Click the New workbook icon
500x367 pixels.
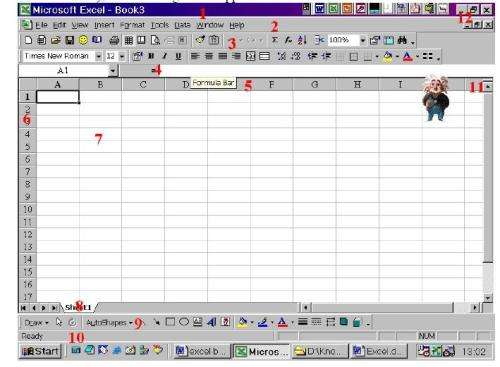pyautogui.click(x=28, y=40)
